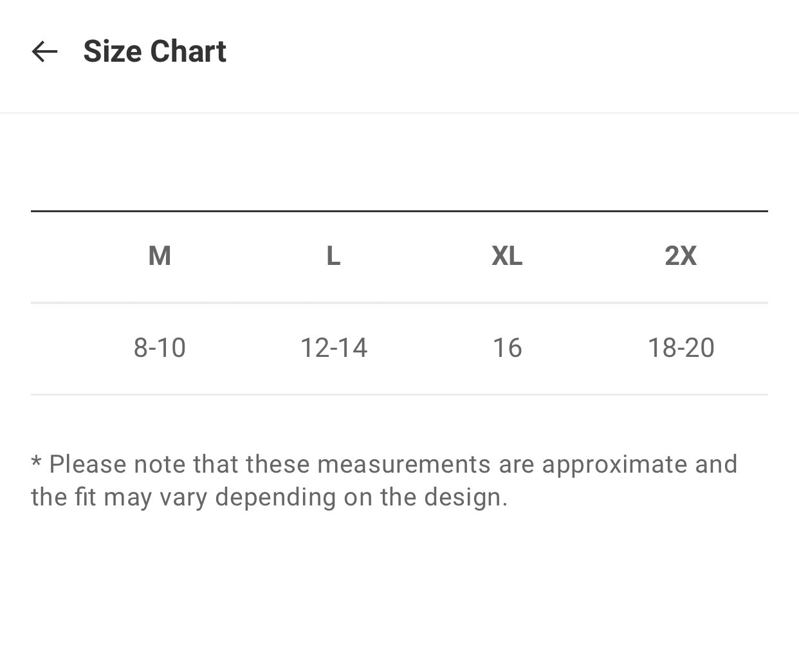Image resolution: width=799 pixels, height=672 pixels.
Task: Click the top border of the size table
Action: (399, 209)
